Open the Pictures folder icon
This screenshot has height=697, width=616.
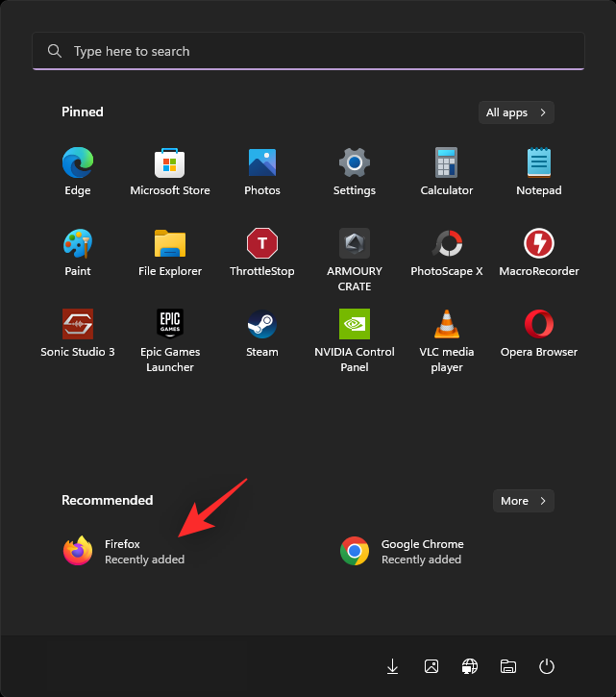(431, 666)
